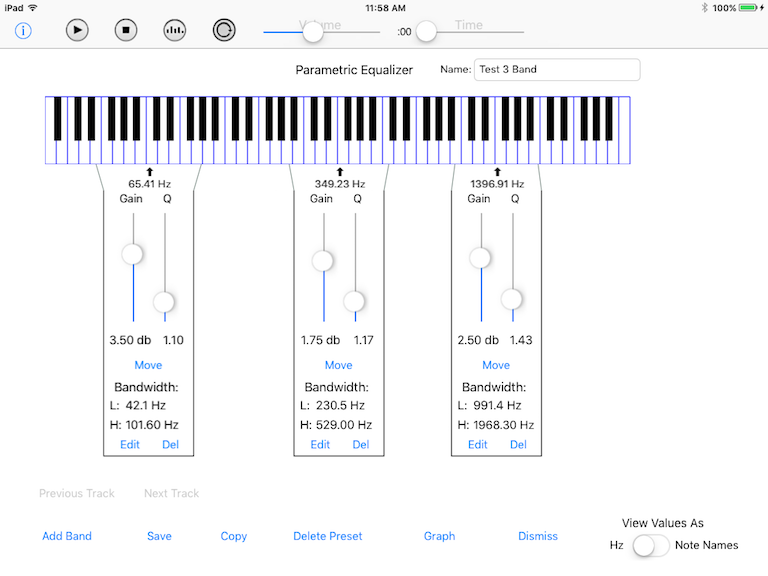The height and width of the screenshot is (576, 768).
Task: Click the Volume slider knob
Action: [313, 32]
